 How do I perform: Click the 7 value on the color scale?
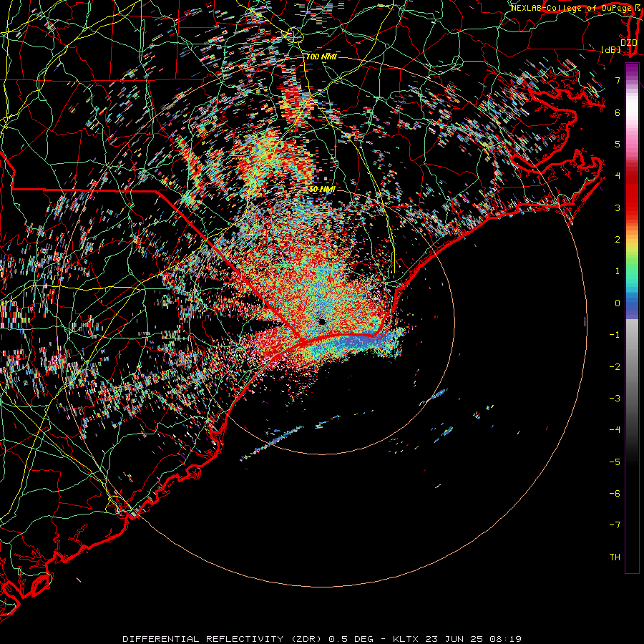[x=618, y=80]
